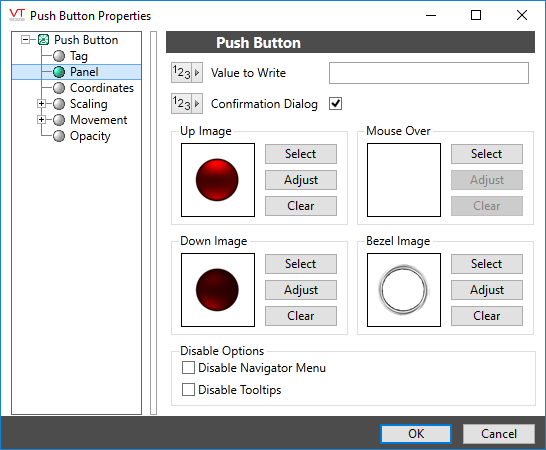Clear the Bezel Image
This screenshot has width=546, height=450.
[x=487, y=316]
